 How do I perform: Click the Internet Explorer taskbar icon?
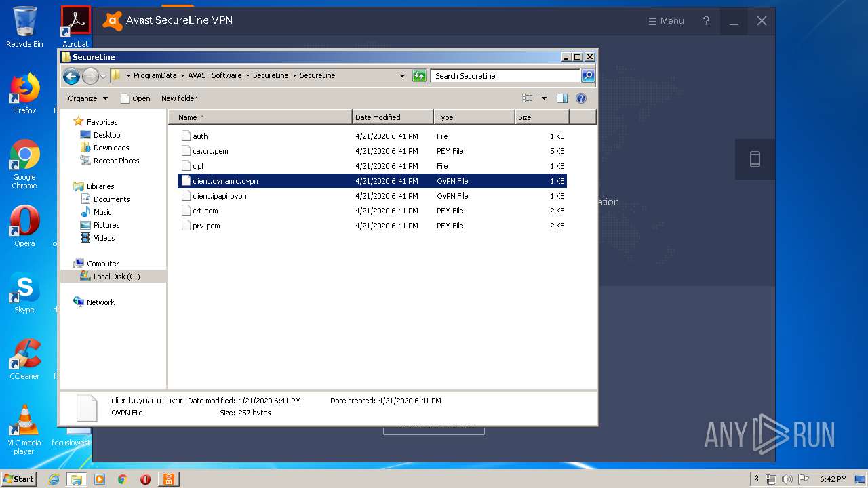54,479
